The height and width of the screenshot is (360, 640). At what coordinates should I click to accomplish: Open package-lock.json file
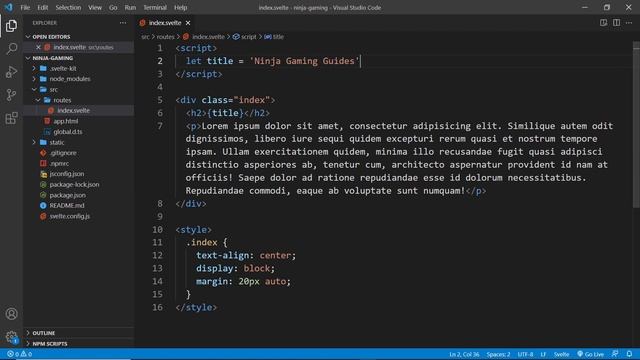[74, 184]
